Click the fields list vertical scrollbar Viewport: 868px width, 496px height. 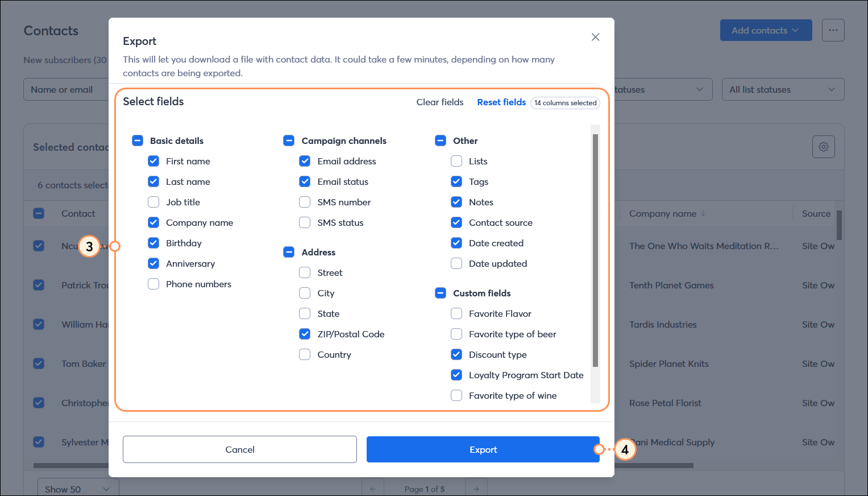595,250
